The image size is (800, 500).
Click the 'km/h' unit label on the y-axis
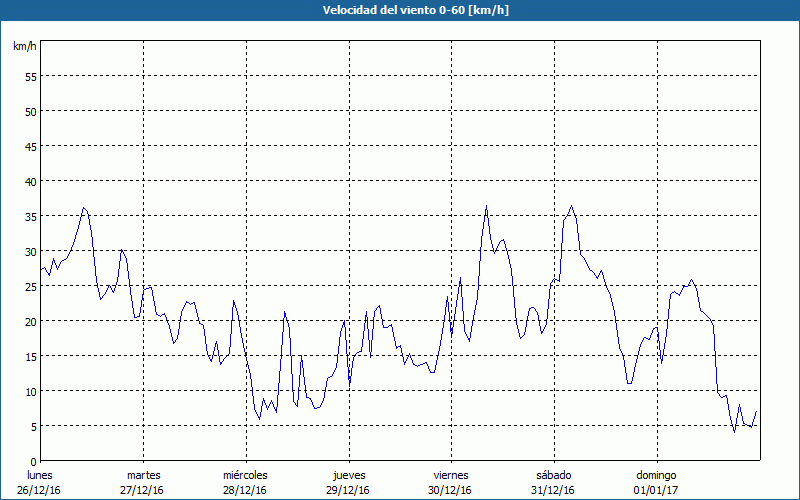coord(25,46)
